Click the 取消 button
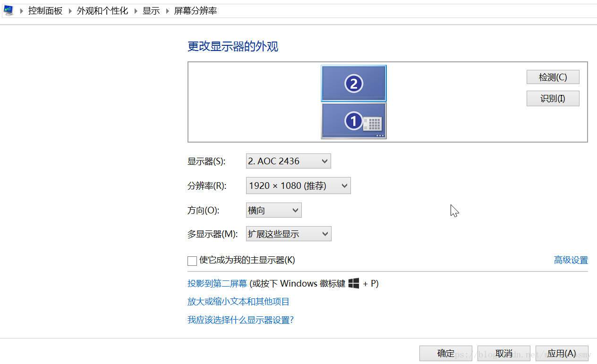The image size is (597, 364). click(504, 353)
